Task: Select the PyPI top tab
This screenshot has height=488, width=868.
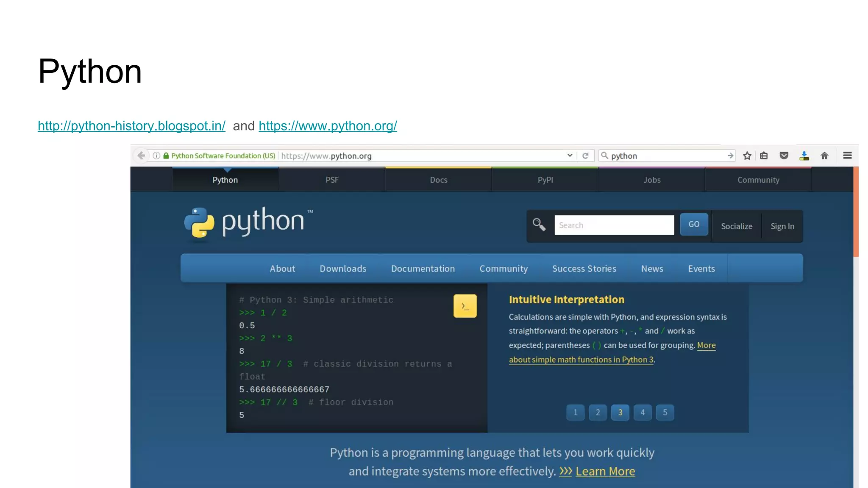Action: (545, 180)
